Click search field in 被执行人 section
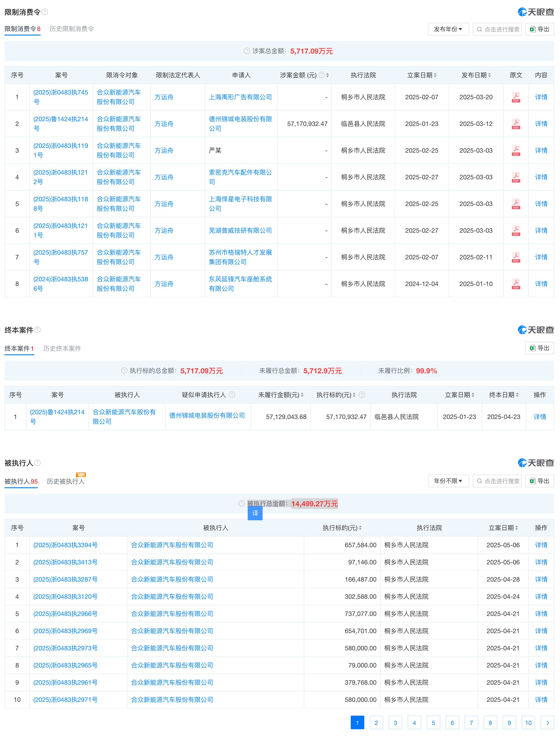 coord(497,480)
